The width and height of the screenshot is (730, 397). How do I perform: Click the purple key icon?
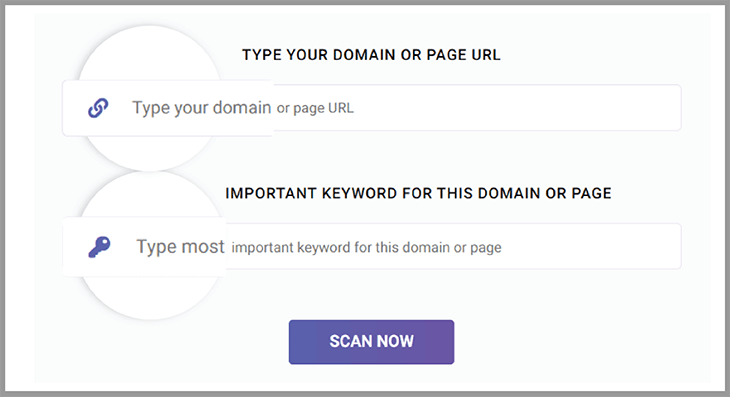99,247
